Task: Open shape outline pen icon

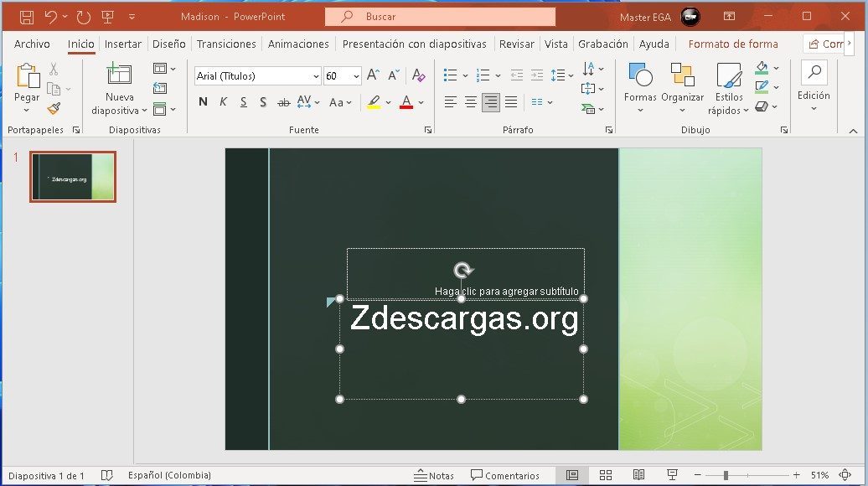Action: [762, 87]
